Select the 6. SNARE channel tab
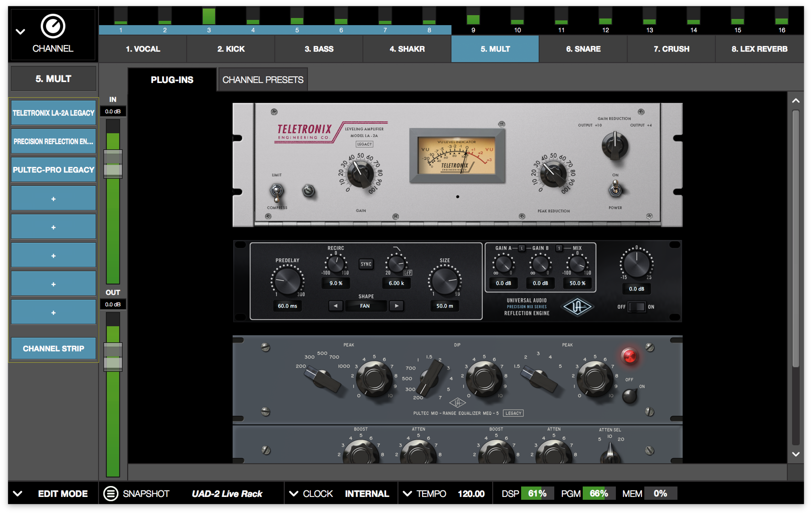 [x=583, y=49]
